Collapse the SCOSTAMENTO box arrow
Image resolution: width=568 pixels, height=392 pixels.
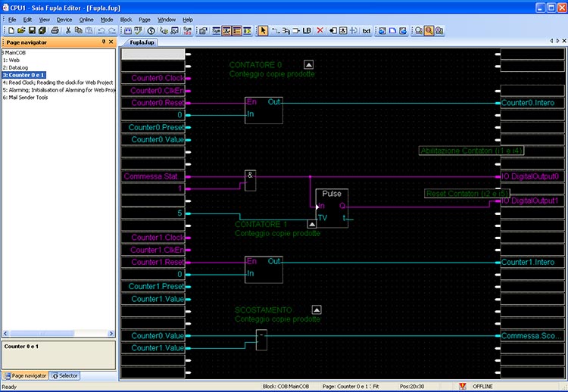(x=317, y=310)
